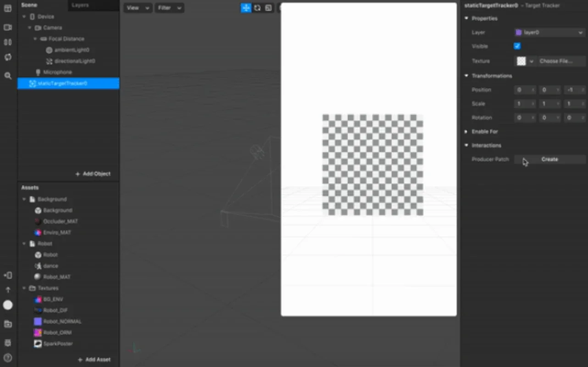
Task: Click the video camera icon in left sidebar
Action: 8,28
